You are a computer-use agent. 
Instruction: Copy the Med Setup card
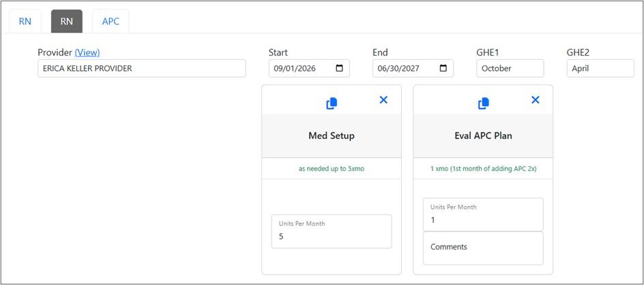click(x=332, y=104)
